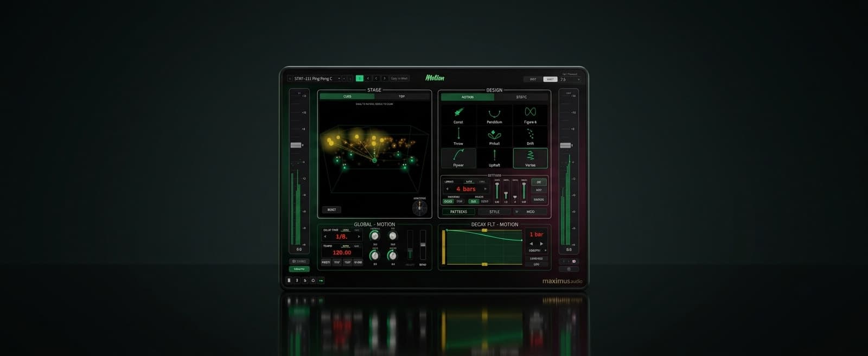The height and width of the screenshot is (356, 868).
Task: Select the Drift motion shape
Action: click(530, 136)
